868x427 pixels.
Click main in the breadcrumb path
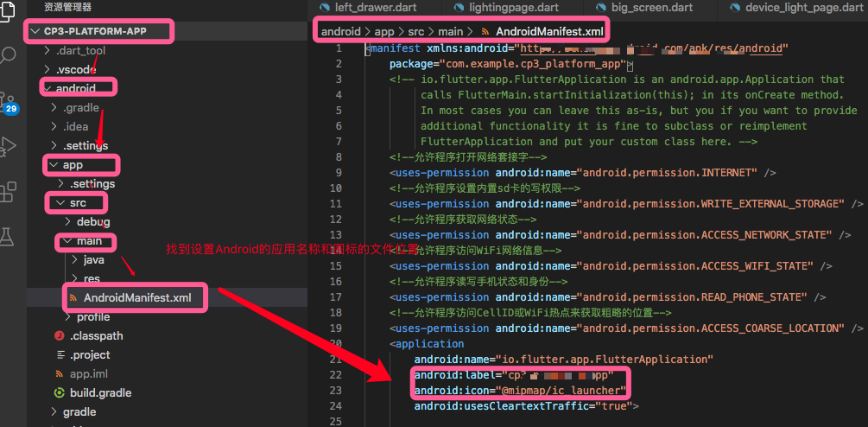click(451, 32)
